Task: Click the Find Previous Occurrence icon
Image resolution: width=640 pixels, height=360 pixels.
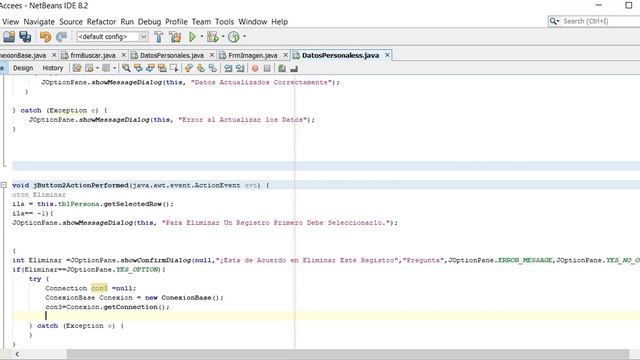Action: [138, 68]
